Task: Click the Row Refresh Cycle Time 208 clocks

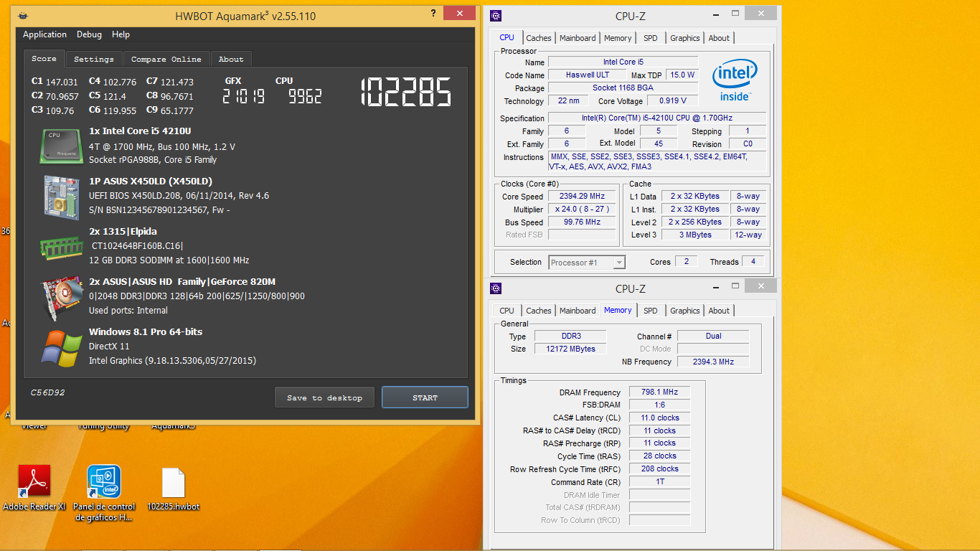Action: 660,469
